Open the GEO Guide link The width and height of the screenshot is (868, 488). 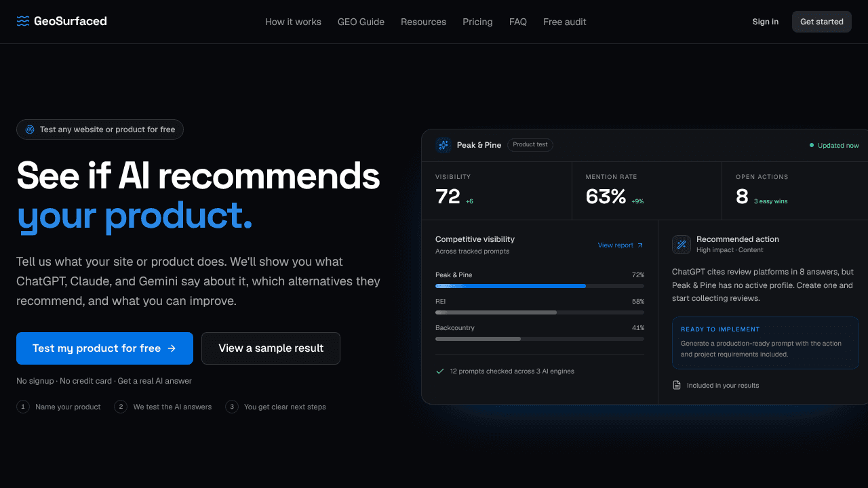[361, 22]
